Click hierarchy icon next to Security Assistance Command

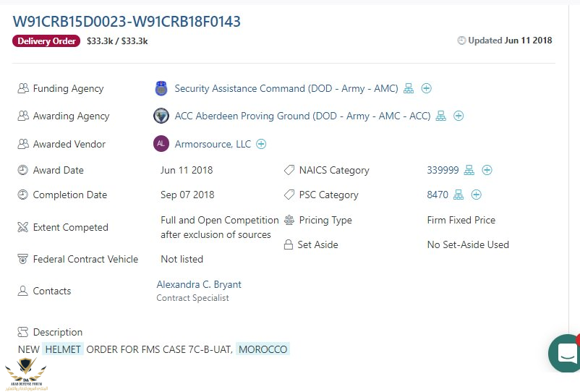coord(409,88)
